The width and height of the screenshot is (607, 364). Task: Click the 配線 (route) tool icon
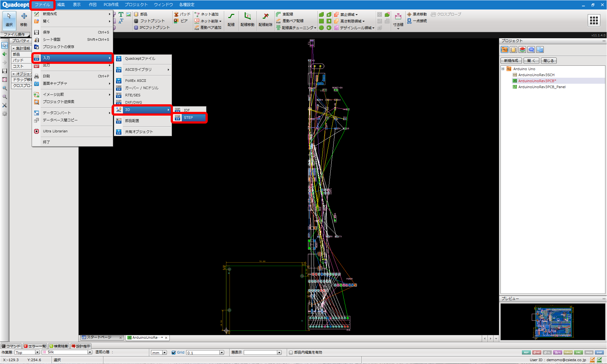[231, 20]
